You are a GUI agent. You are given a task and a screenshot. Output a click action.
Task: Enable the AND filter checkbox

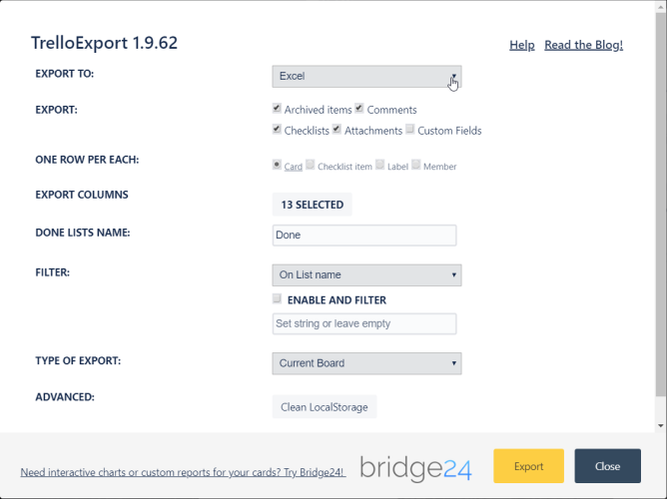pyautogui.click(x=277, y=299)
